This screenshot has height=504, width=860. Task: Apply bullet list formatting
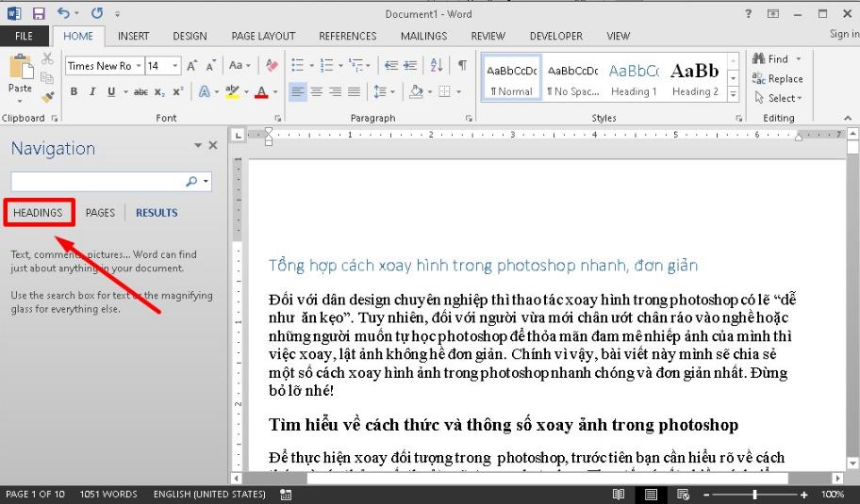(298, 65)
